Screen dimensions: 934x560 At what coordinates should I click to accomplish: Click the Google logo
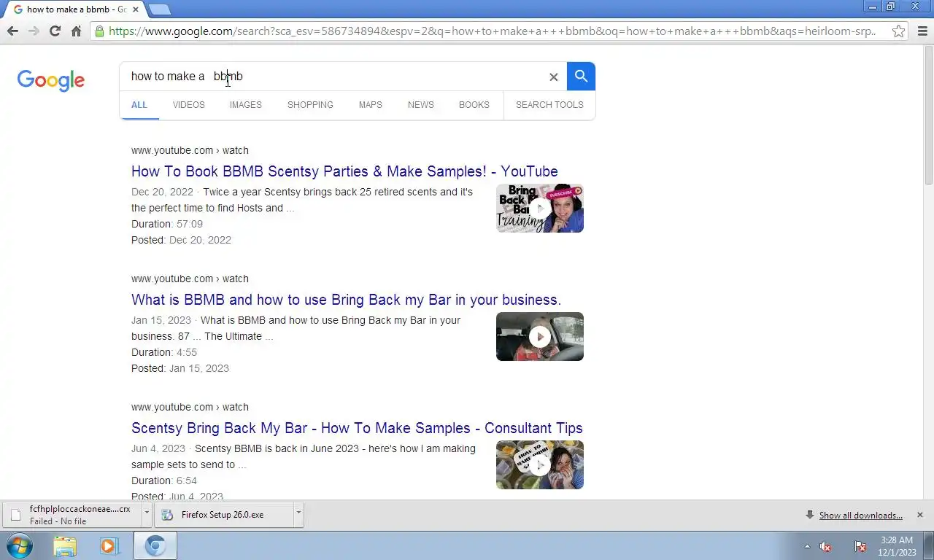click(x=51, y=80)
